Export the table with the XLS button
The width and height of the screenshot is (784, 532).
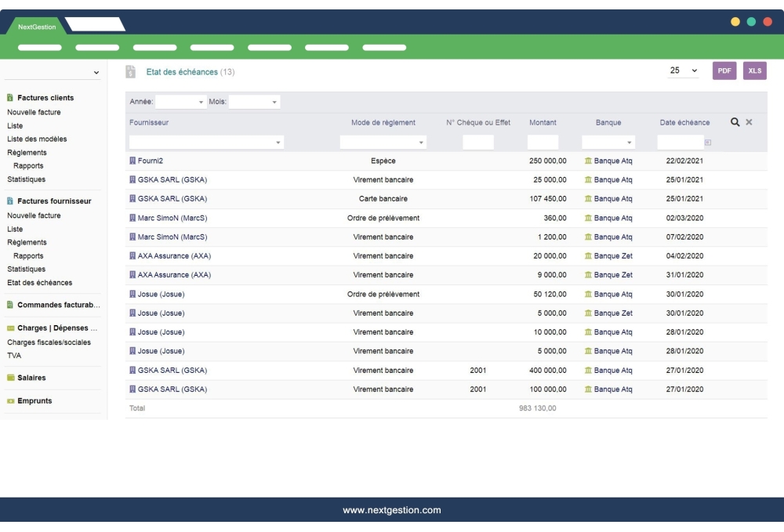(x=754, y=71)
